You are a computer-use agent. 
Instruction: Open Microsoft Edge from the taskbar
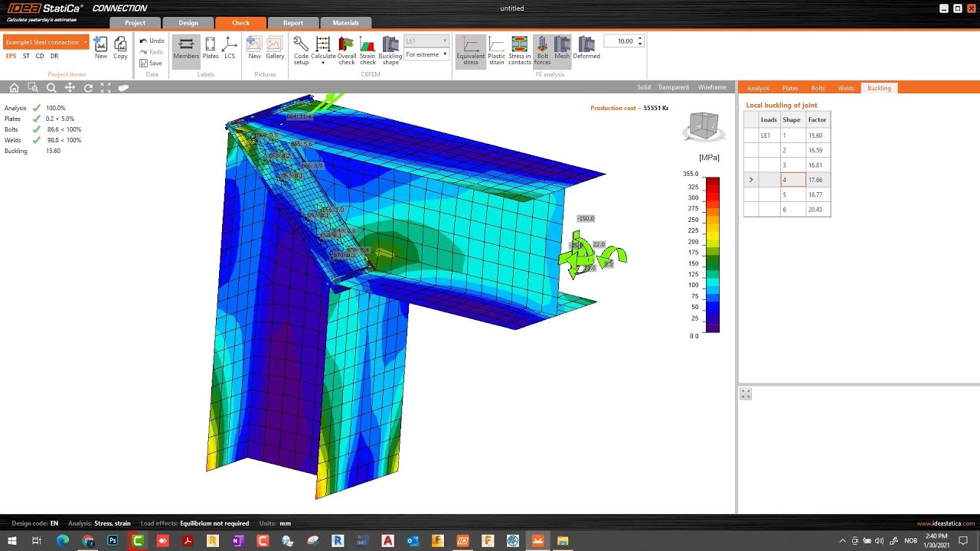[63, 540]
